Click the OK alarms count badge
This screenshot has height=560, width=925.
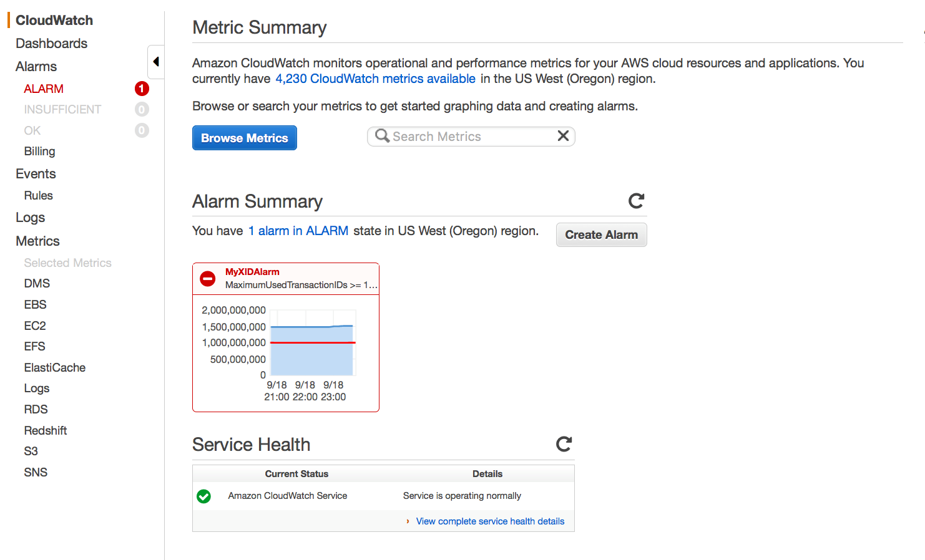pos(142,130)
